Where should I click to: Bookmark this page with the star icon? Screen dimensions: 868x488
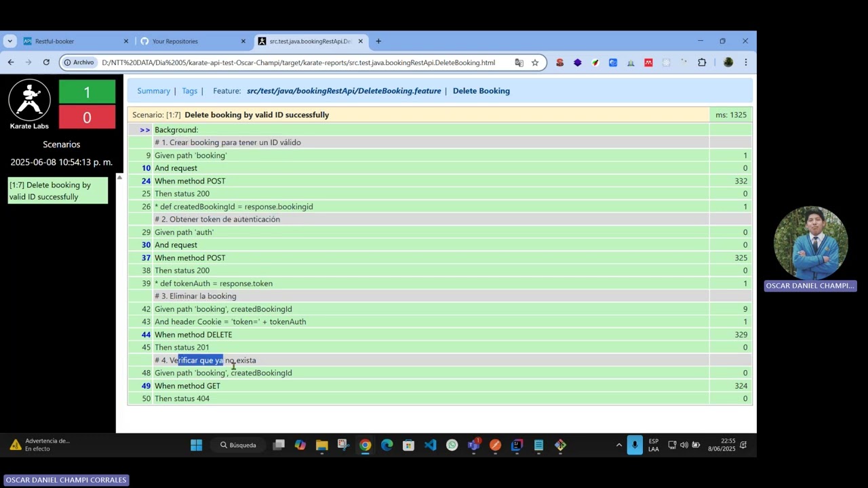[x=535, y=62]
